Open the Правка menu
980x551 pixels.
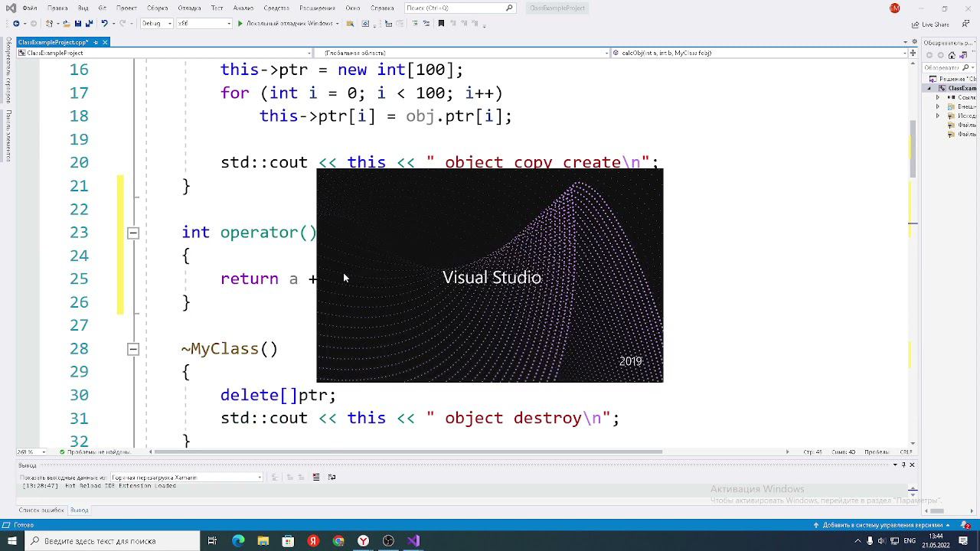click(57, 8)
